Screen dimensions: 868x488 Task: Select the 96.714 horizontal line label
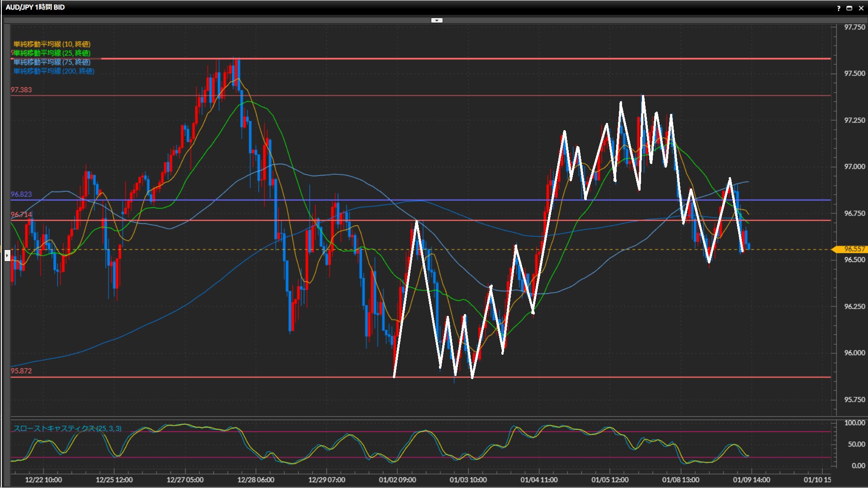coord(21,214)
